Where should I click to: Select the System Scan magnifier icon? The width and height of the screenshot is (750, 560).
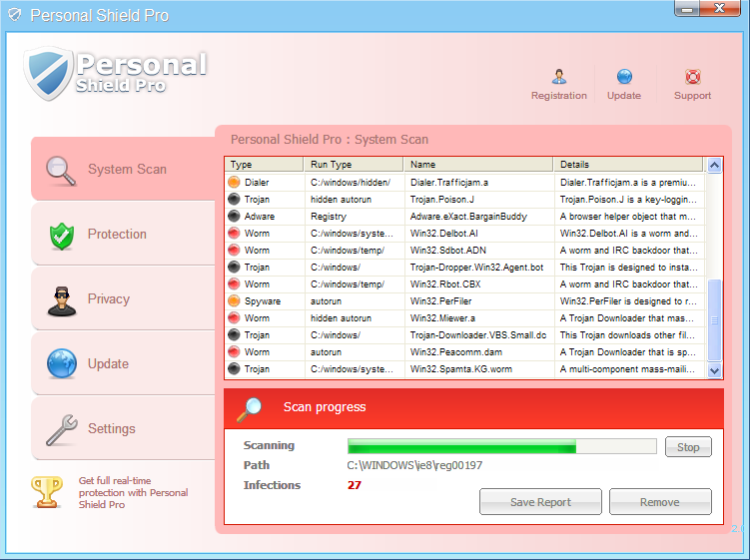[61, 171]
